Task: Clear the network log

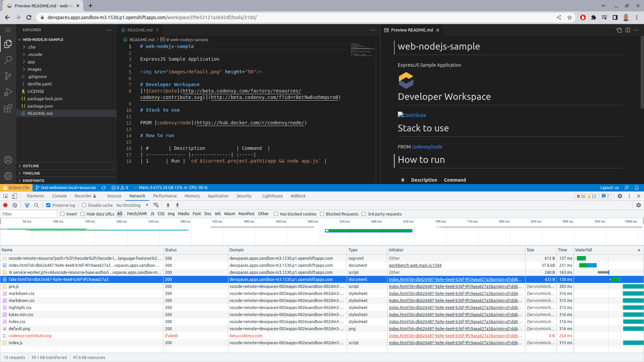Action: [x=15, y=205]
